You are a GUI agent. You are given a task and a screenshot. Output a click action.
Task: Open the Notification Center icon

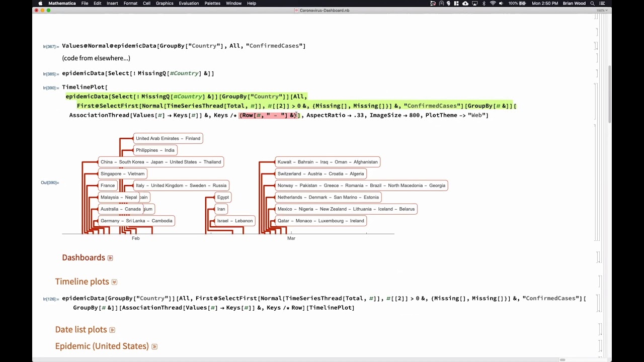tap(602, 3)
